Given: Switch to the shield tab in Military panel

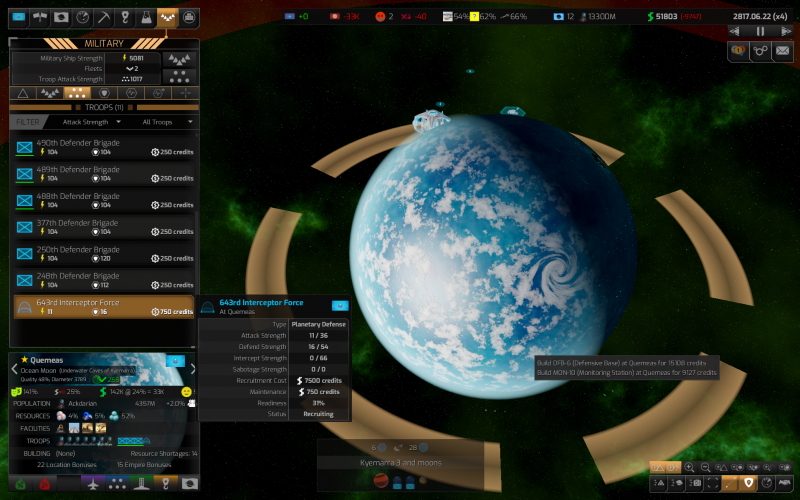Looking at the screenshot, I should click(x=104, y=92).
